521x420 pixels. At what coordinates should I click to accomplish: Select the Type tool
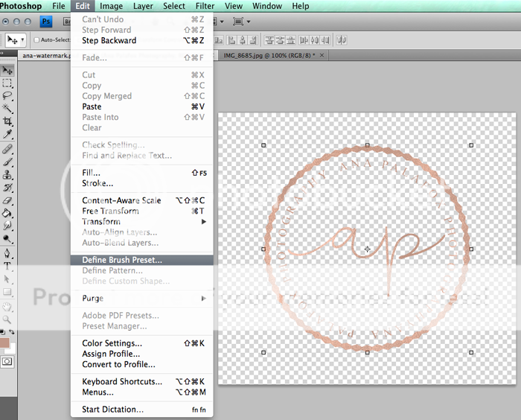click(7, 266)
